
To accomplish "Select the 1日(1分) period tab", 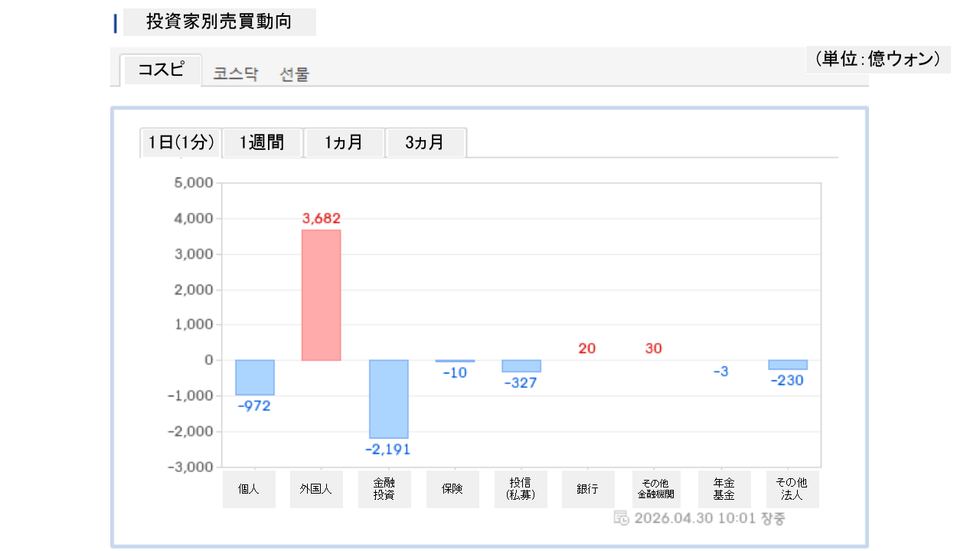I will point(181,143).
